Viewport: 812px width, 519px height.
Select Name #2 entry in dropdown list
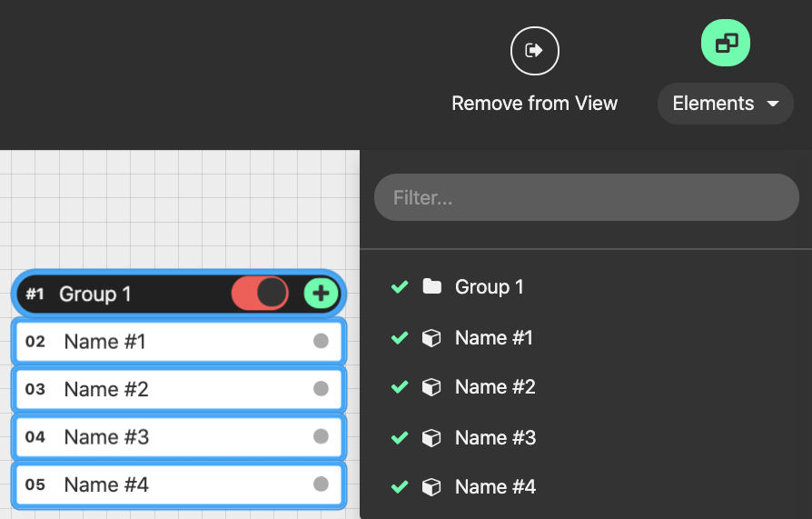pyautogui.click(x=495, y=387)
